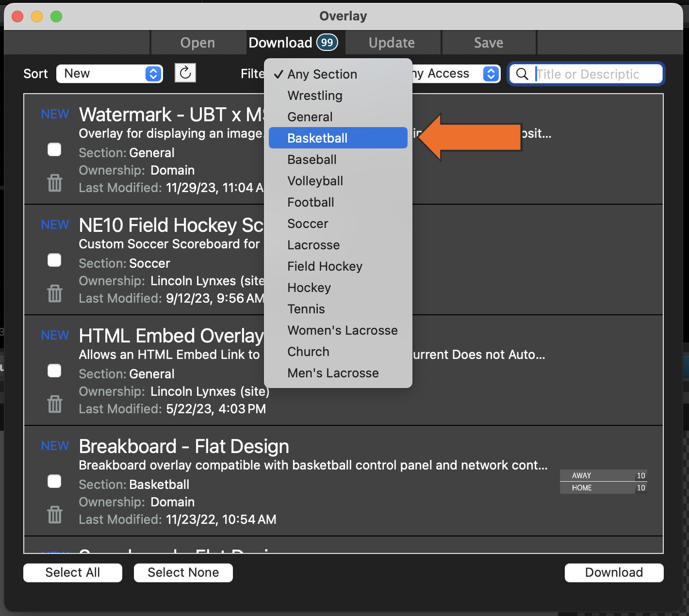
Task: Click trash icon for Breakboard Flat Design
Action: [x=55, y=515]
